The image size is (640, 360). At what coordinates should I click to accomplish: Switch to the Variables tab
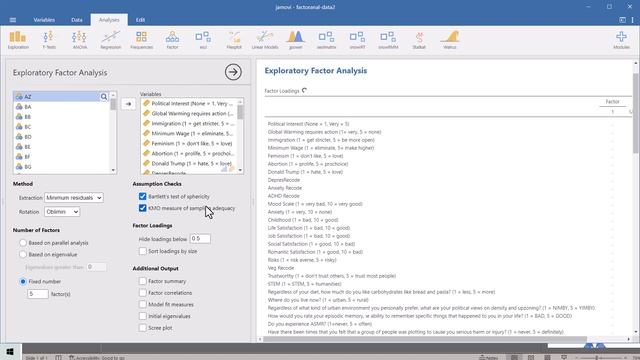click(44, 20)
